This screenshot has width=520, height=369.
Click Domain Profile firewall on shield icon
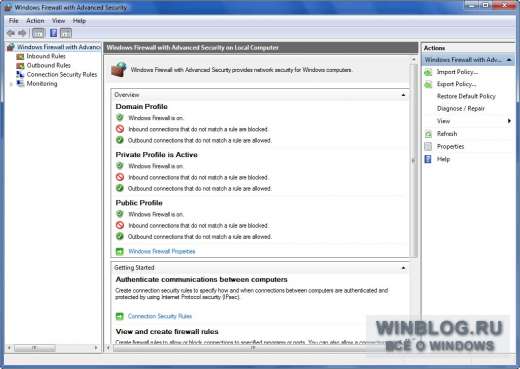(x=120, y=117)
